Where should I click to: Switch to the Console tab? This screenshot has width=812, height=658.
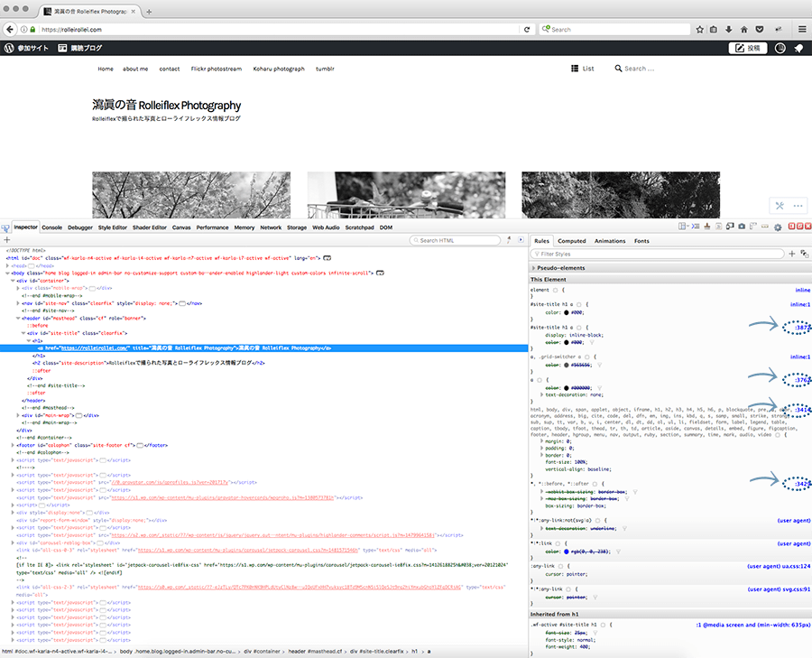51,227
